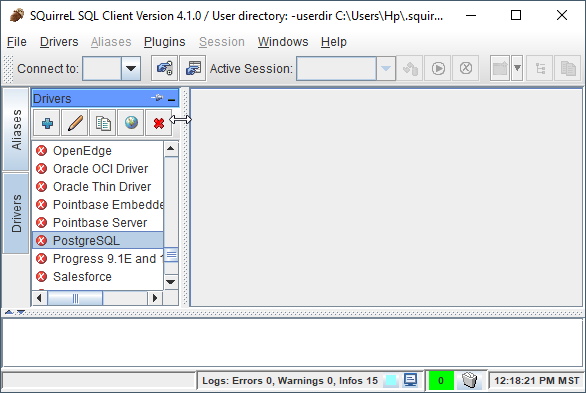The image size is (586, 393).
Task: Click the New Session Properties toolbar icon
Action: click(x=193, y=68)
